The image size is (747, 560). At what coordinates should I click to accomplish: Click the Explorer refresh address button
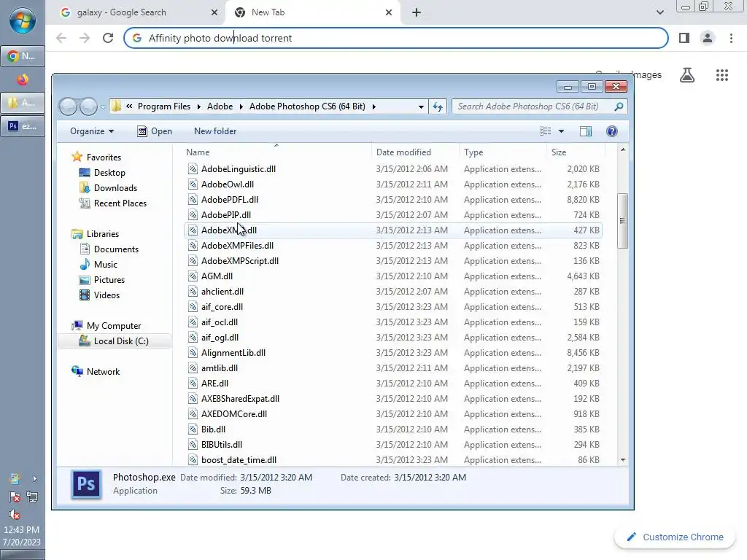(x=438, y=106)
